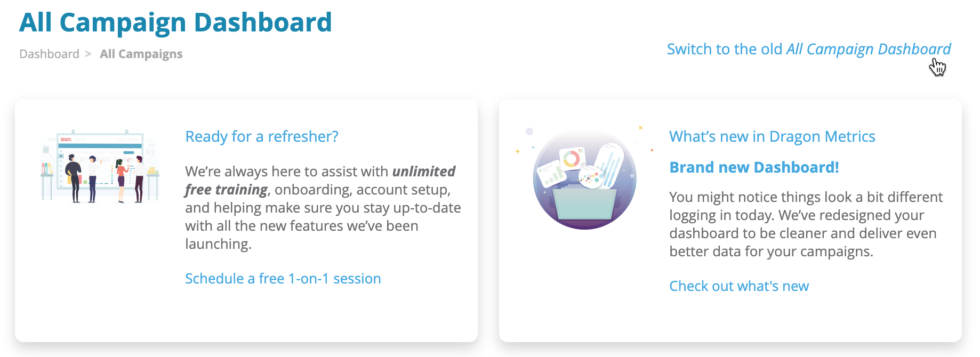The height and width of the screenshot is (357, 980).
Task: Switch to the old All Campaign Dashboard
Action: tap(808, 50)
